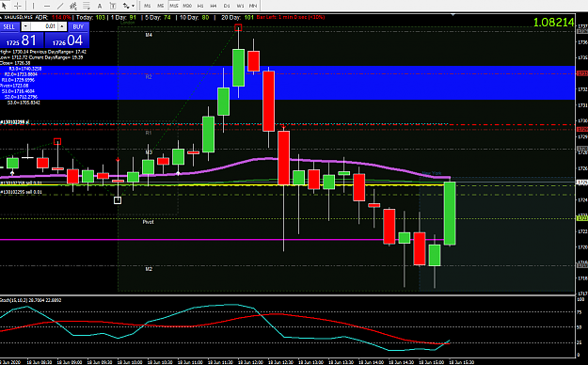Select the equidistant channel tool
The image size is (588, 365).
click(73, 6)
